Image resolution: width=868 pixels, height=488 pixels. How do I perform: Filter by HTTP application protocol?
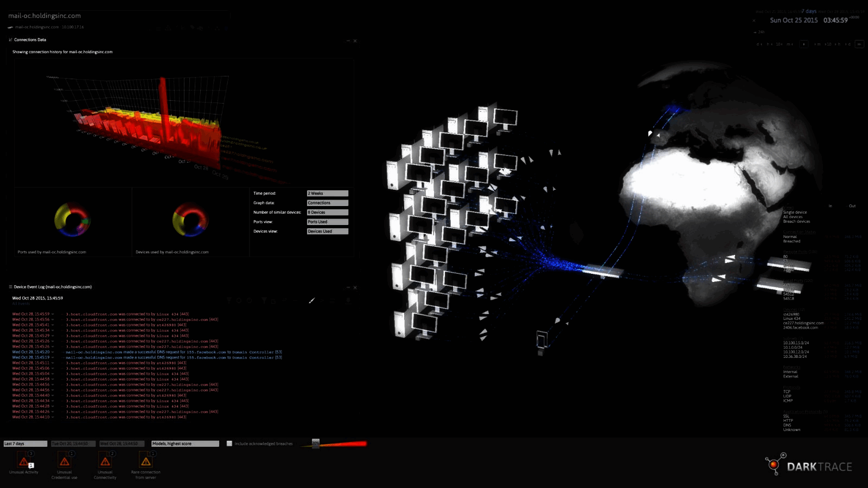point(788,421)
